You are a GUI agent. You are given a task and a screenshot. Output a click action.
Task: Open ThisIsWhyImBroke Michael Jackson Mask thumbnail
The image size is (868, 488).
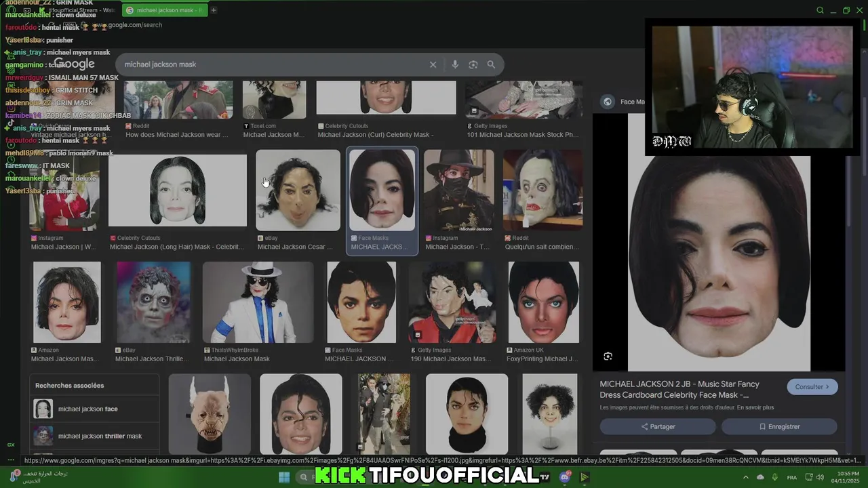pos(258,302)
